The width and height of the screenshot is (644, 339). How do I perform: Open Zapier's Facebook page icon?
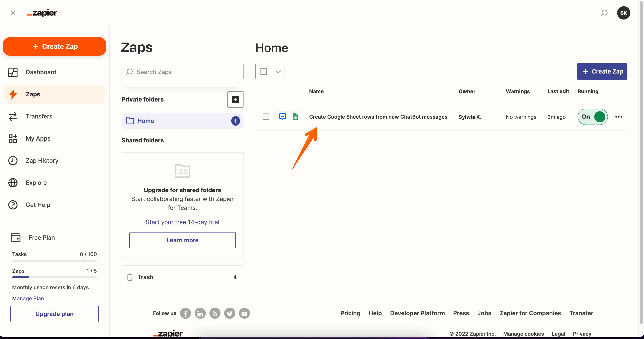coord(185,313)
